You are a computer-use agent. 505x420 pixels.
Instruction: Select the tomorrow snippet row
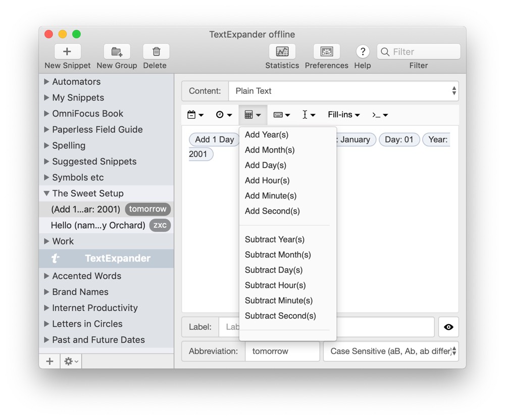coord(106,209)
